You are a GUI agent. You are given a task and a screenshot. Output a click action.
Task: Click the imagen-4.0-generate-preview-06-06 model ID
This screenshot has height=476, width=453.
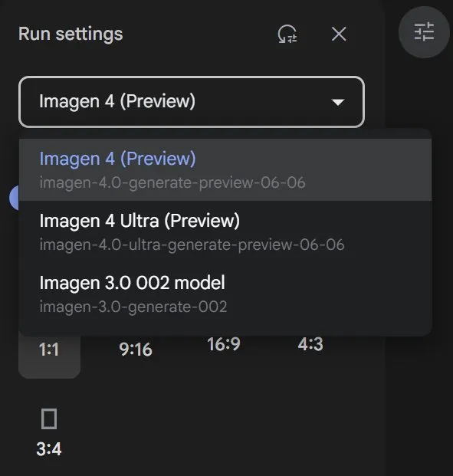pyautogui.click(x=172, y=182)
